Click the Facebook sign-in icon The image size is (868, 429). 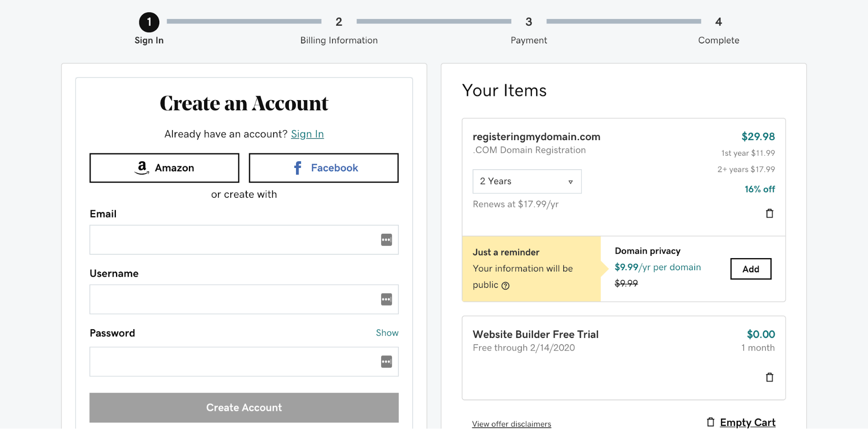coord(297,168)
